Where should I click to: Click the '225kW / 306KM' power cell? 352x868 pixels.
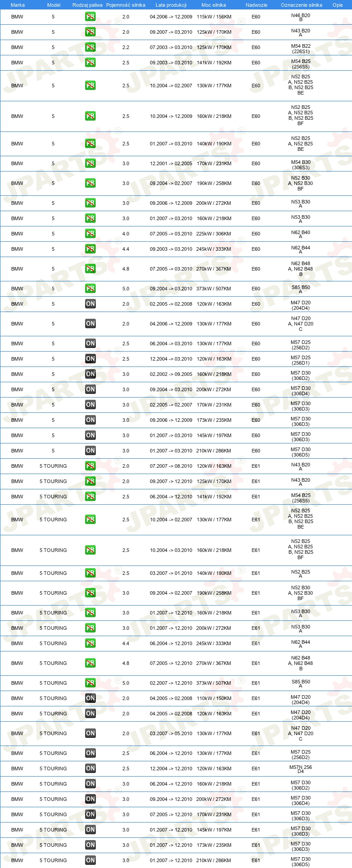coord(214,234)
